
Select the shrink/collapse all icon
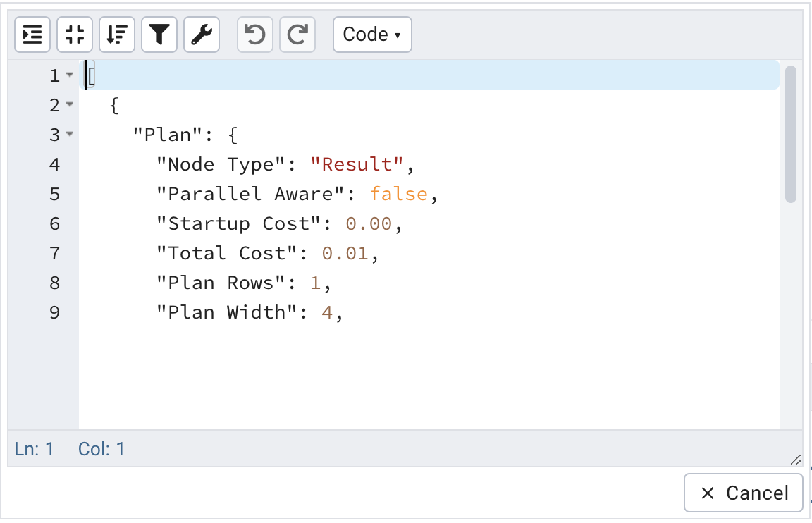(x=74, y=34)
